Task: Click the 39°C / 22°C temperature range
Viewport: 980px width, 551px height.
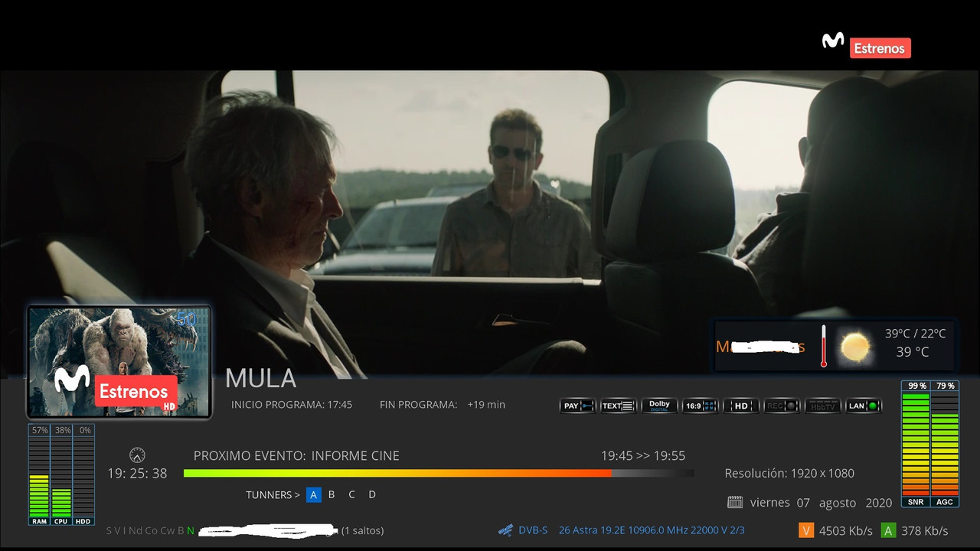Action: [x=916, y=334]
